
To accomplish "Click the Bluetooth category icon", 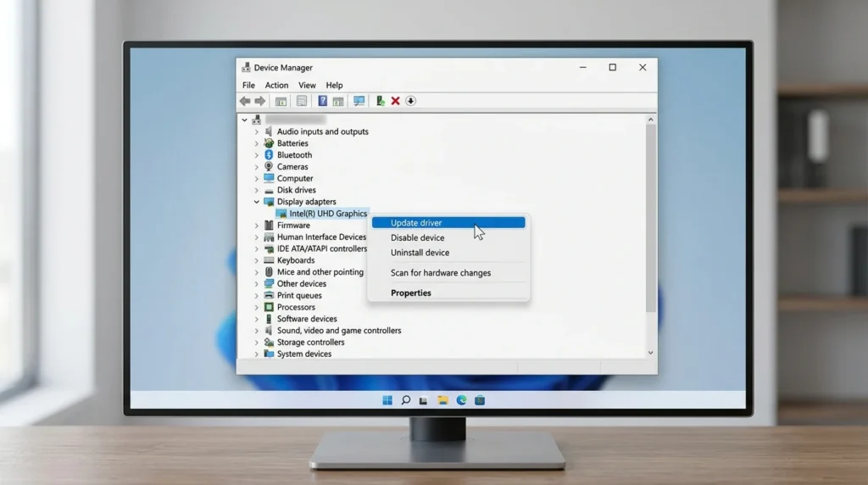I will click(269, 155).
